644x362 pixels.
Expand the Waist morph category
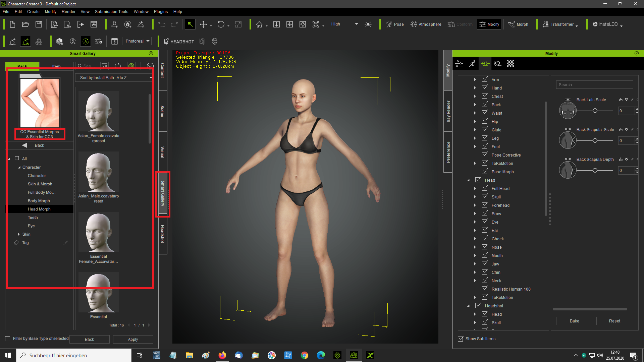tap(475, 113)
